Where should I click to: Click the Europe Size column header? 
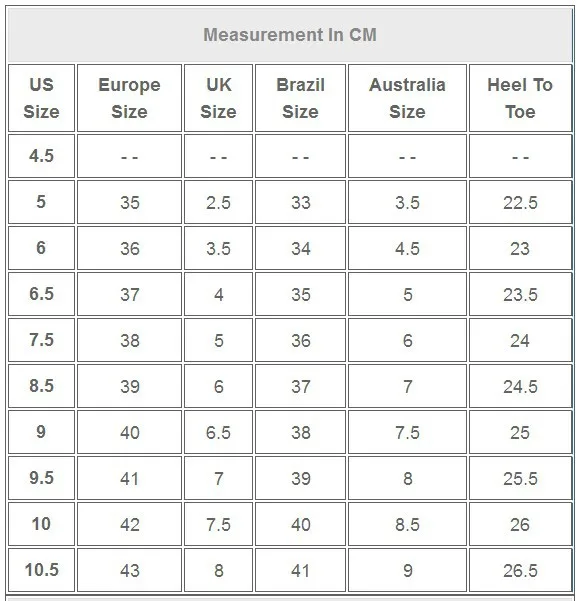click(x=129, y=98)
